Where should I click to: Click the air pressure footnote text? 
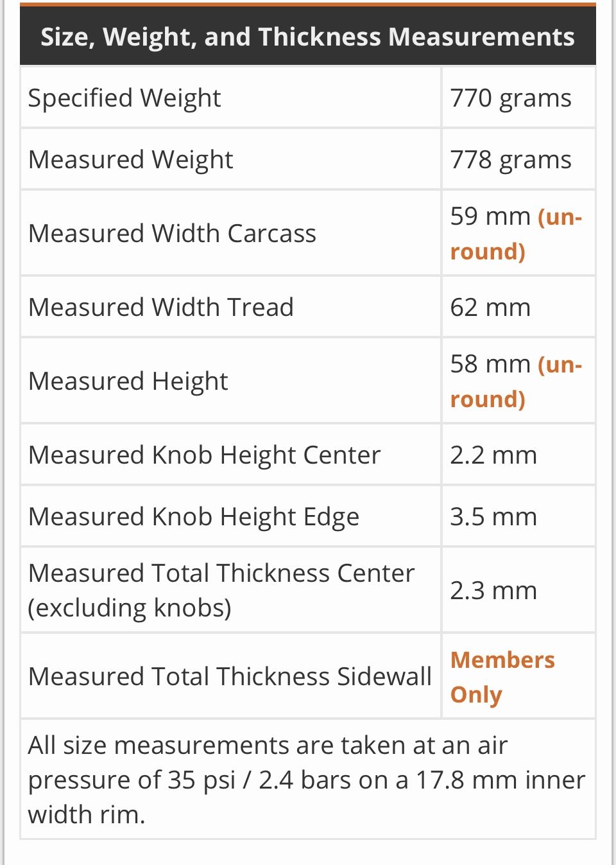pos(307,780)
